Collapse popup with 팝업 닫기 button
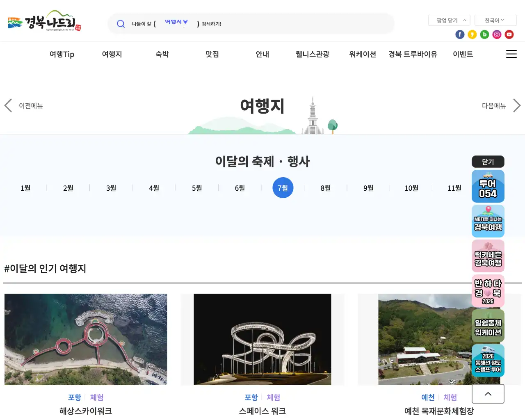Screen dimensions: 525x420 [449, 21]
